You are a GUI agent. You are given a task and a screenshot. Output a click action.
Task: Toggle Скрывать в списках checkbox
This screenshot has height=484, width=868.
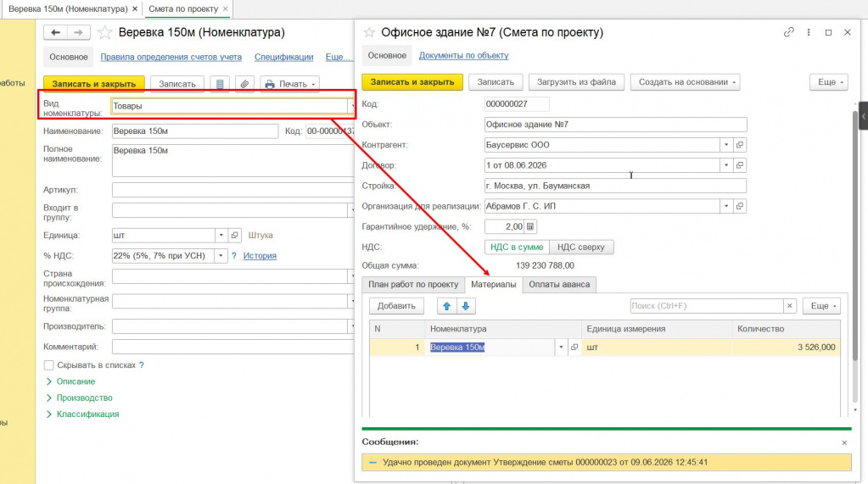pos(48,365)
